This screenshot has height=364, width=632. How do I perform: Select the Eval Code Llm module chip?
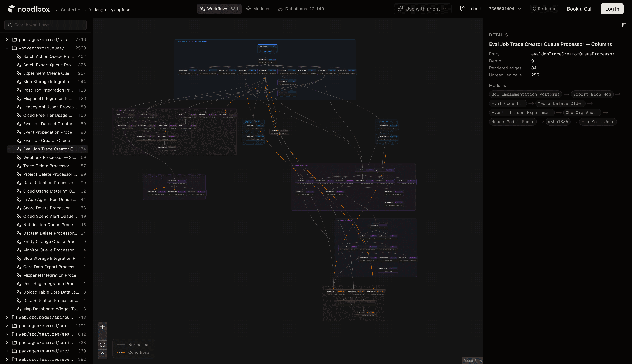[x=508, y=103]
